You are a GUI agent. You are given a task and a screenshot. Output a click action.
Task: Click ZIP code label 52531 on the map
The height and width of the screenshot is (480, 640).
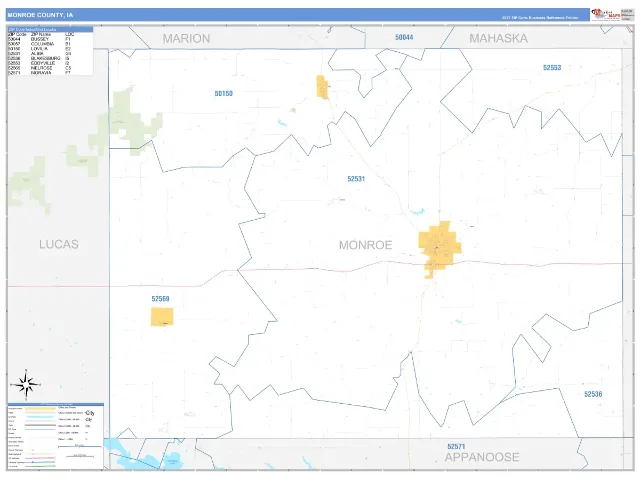coord(356,179)
